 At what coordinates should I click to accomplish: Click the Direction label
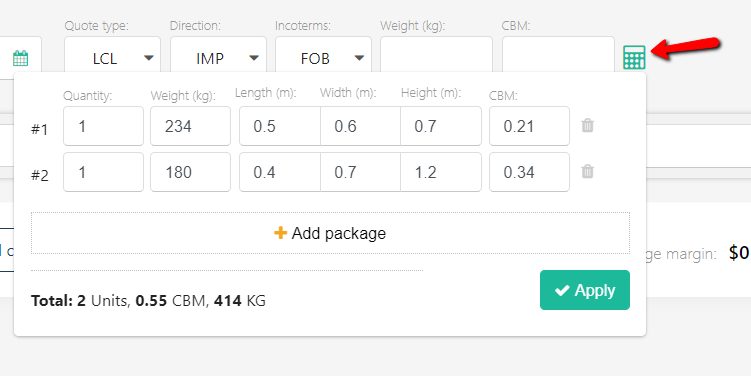[195, 25]
